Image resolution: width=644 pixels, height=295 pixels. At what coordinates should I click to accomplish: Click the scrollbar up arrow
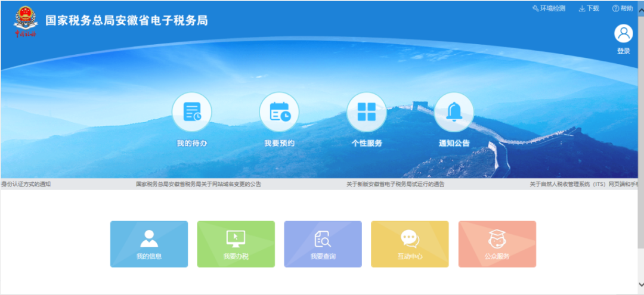pyautogui.click(x=640, y=10)
